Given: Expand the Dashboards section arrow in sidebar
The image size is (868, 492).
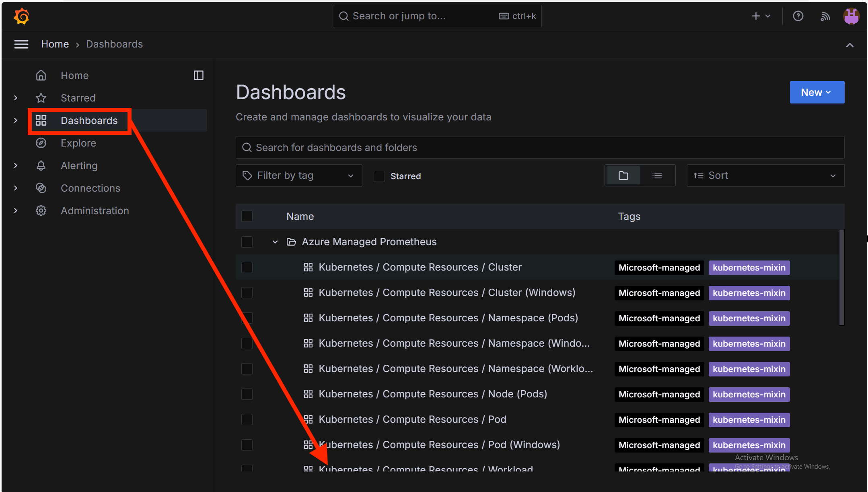Looking at the screenshot, I should (x=16, y=120).
